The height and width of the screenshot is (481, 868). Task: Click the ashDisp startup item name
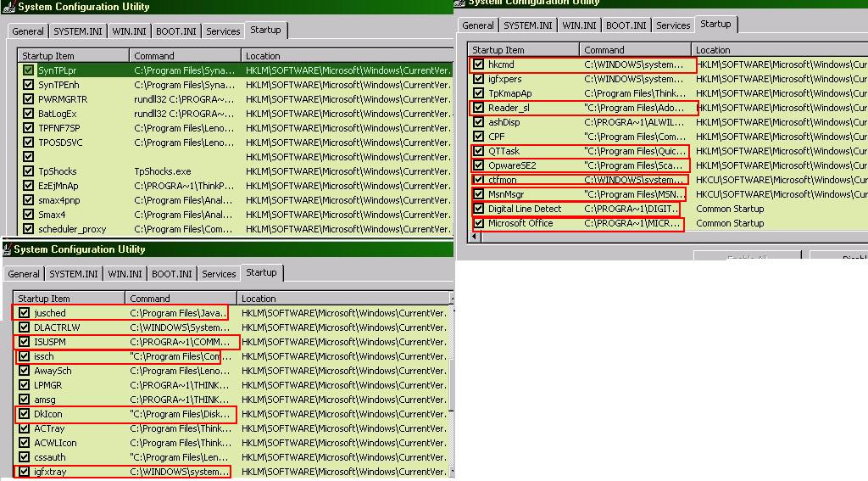point(504,122)
